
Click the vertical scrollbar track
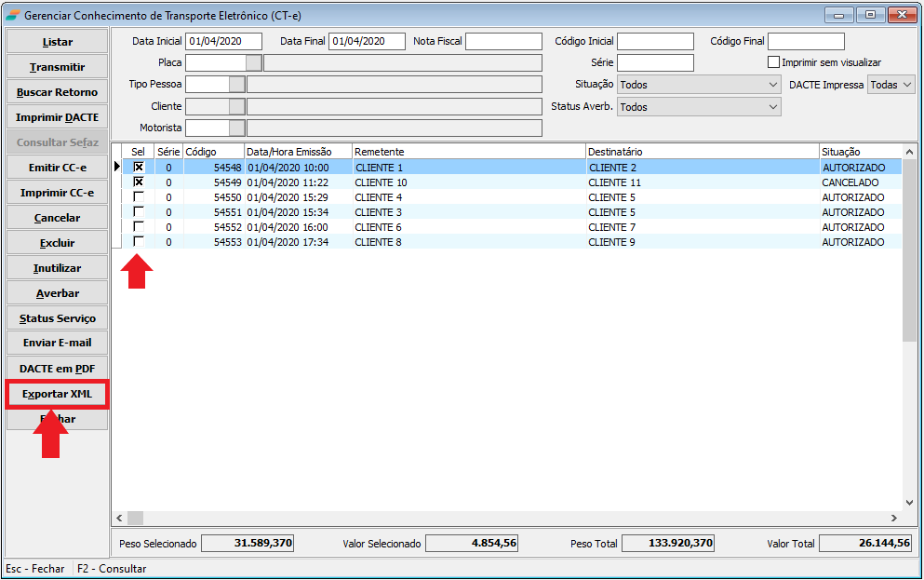point(909,419)
